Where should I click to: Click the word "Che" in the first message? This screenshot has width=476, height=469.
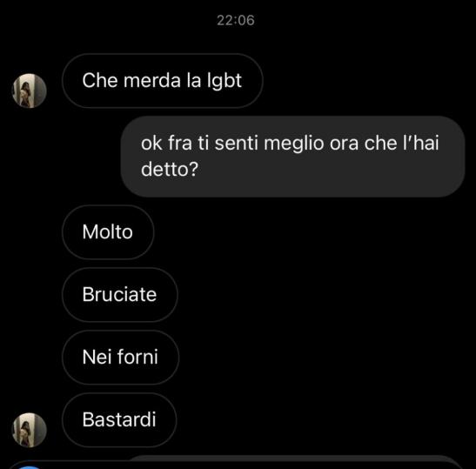point(100,80)
